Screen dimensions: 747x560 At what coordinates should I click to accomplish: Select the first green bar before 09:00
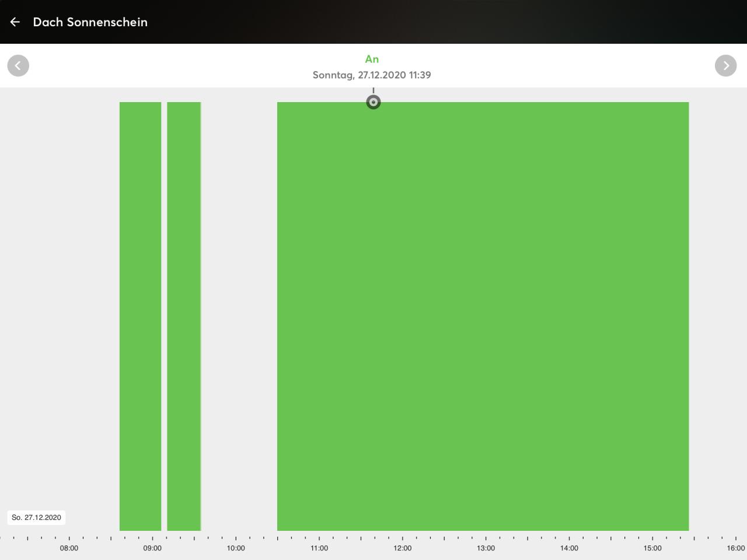tap(140, 316)
